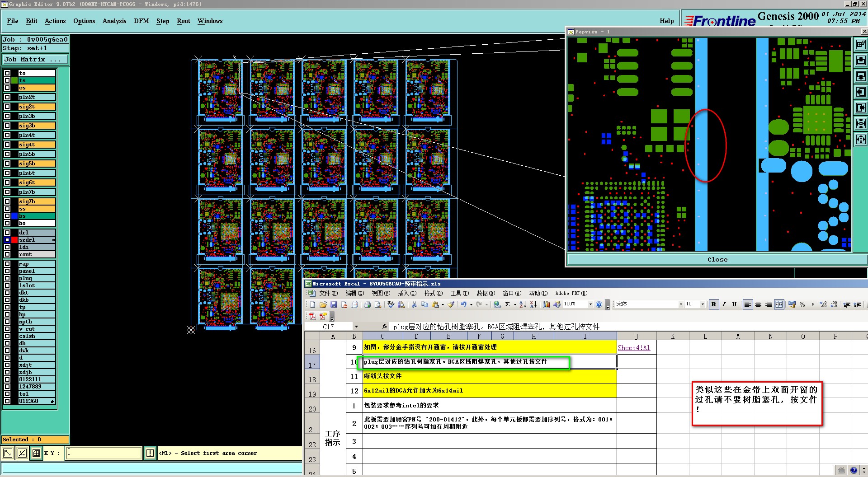Open the Excel zoom percentage dropdown
This screenshot has height=477, width=868.
tap(590, 304)
